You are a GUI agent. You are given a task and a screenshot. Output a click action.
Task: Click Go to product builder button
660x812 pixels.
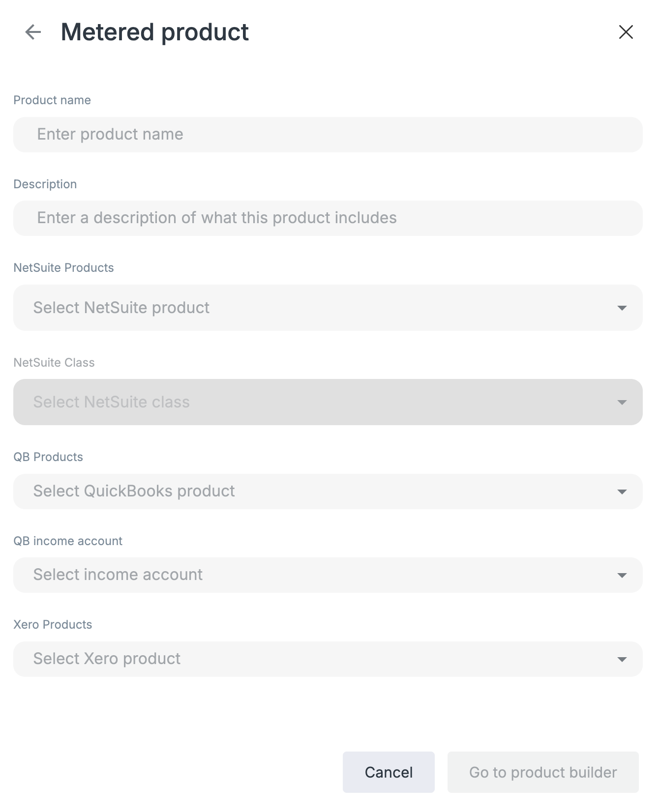tap(543, 772)
